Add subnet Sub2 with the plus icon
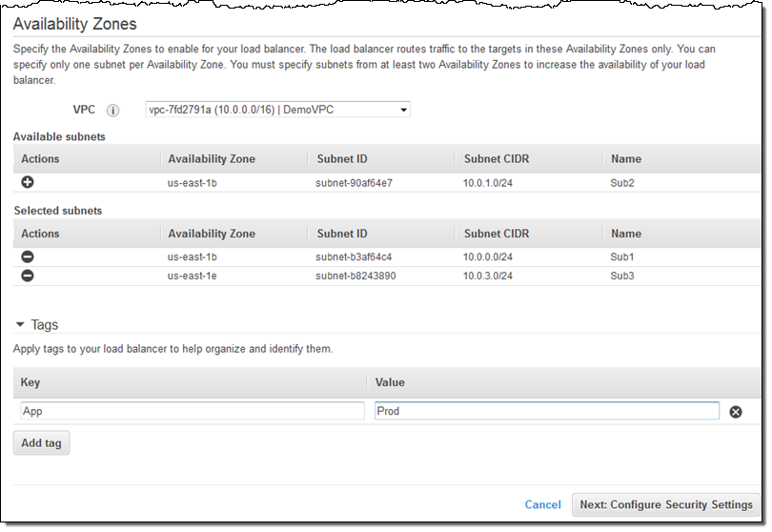Image resolution: width=772 pixels, height=532 pixels. pyautogui.click(x=28, y=182)
